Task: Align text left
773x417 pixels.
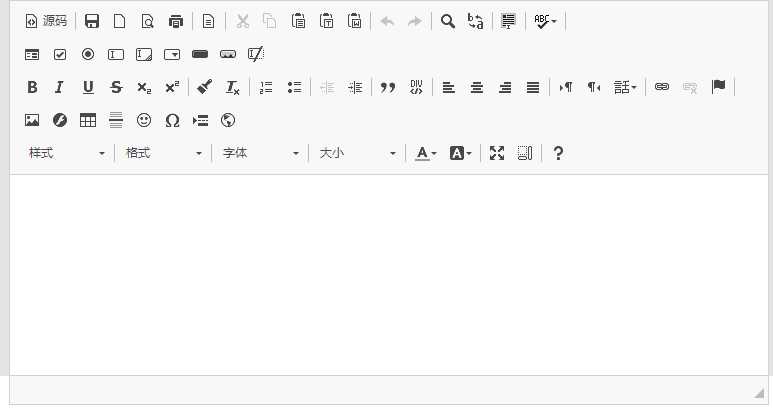Action: coord(449,87)
